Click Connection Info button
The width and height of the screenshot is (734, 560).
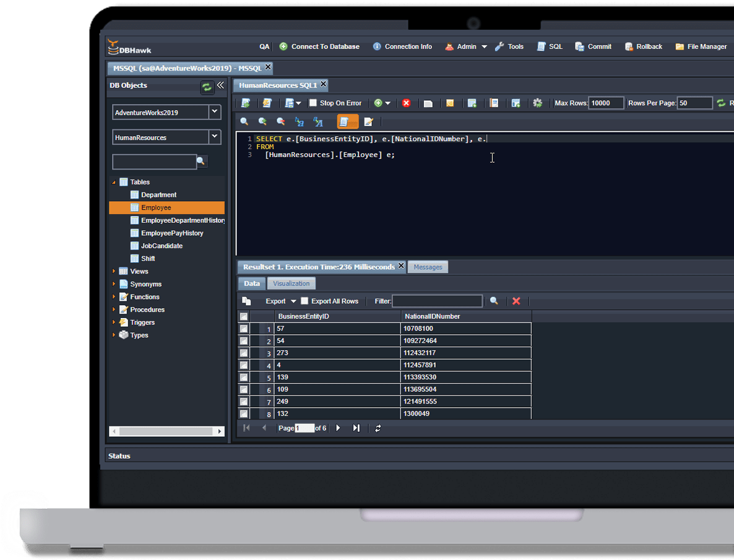click(x=402, y=47)
